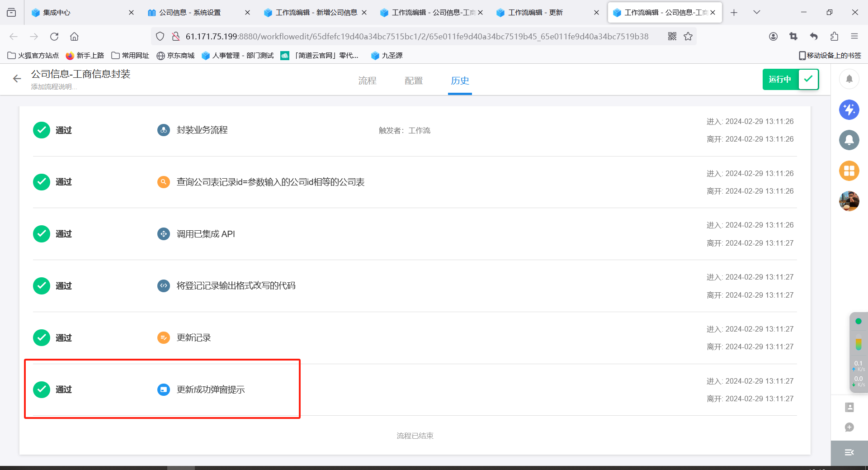The width and height of the screenshot is (868, 470).
Task: Click the blue 更新成功弹窗提示 popup icon
Action: [x=163, y=389]
